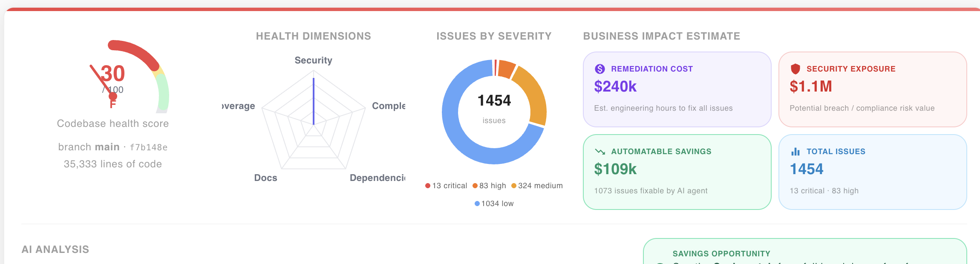Viewport: 980px width, 264px height.
Task: Click the dollar icon beside Remediation Cost
Action: click(600, 69)
